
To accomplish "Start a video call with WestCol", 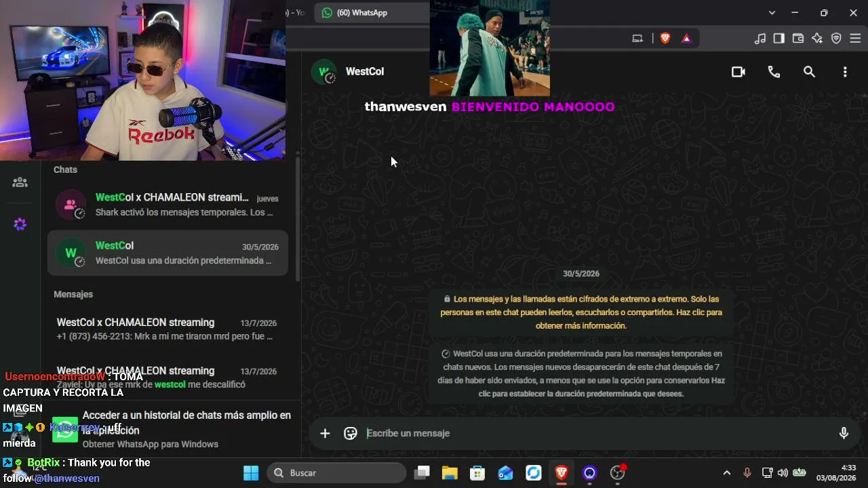I will coord(738,72).
